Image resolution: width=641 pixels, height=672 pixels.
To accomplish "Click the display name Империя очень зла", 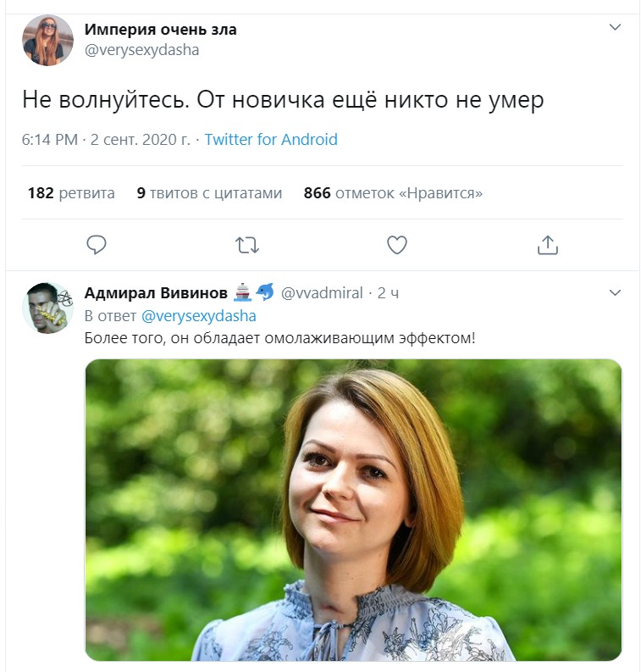I will click(161, 30).
